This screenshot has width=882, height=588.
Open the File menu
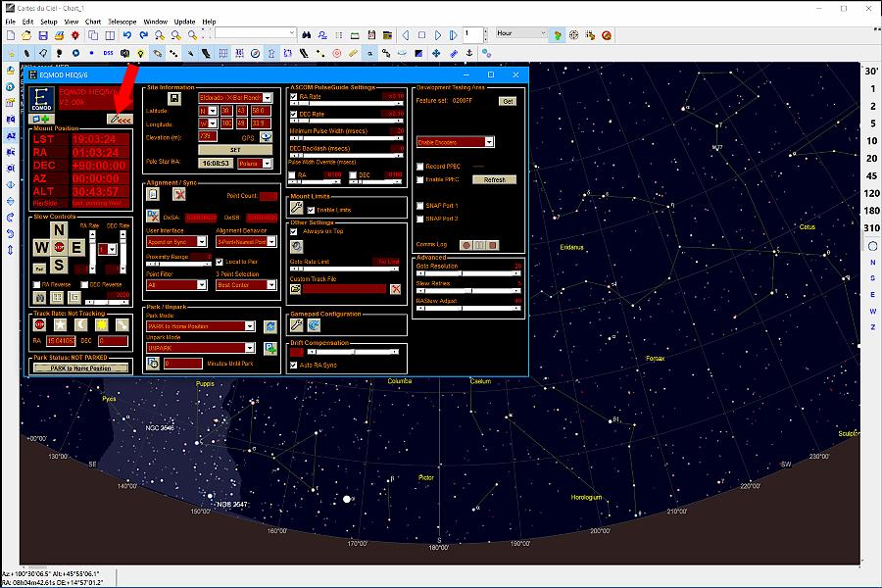click(10, 22)
